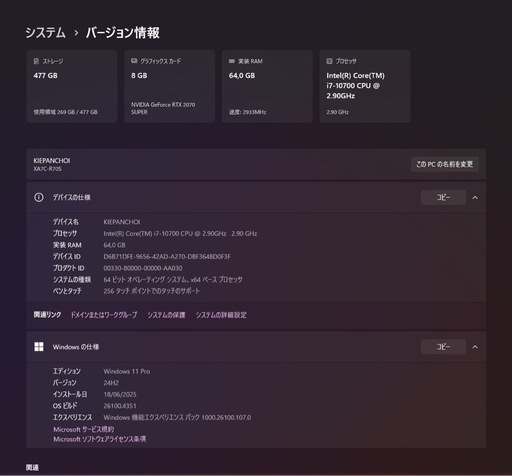This screenshot has width=512, height=476.
Task: Select the 64.0 GB RAM row value
Action: (114, 245)
